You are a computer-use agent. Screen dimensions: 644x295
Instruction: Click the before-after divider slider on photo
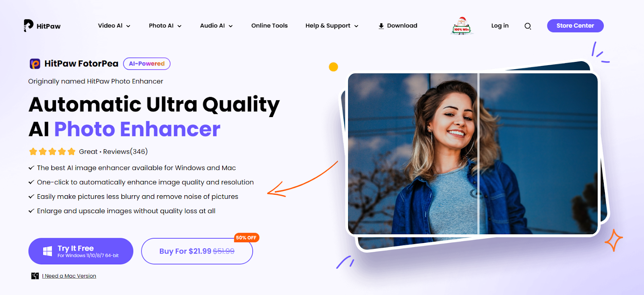(478, 154)
